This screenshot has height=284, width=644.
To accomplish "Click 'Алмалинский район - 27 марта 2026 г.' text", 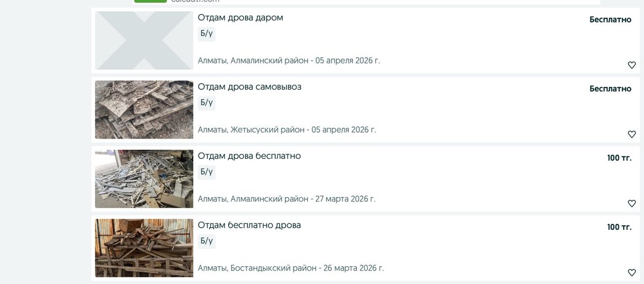I will point(303,199).
